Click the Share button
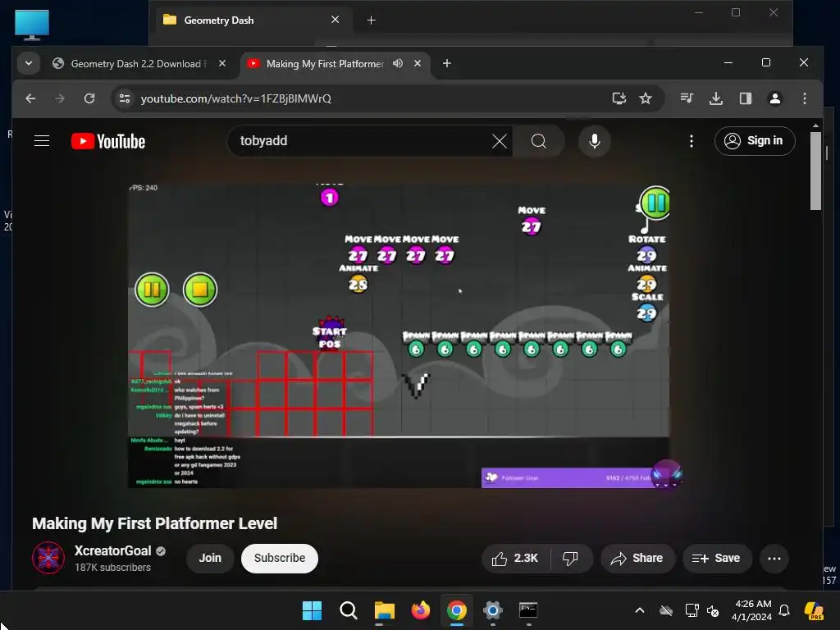840x630 pixels. pos(637,558)
